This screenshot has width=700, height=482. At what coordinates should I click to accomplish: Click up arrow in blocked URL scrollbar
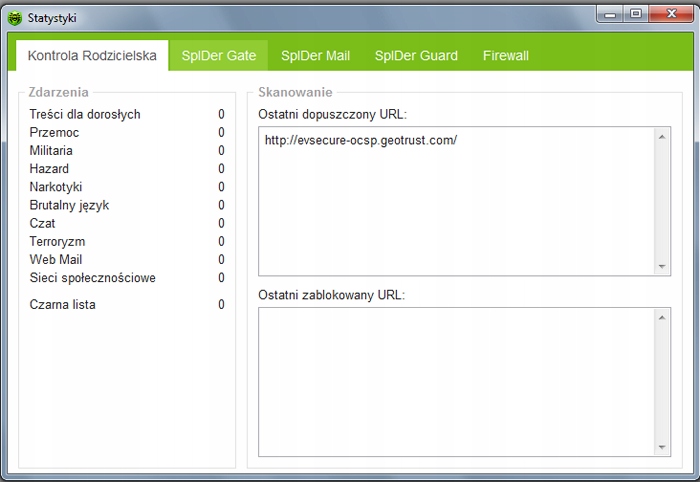[662, 317]
